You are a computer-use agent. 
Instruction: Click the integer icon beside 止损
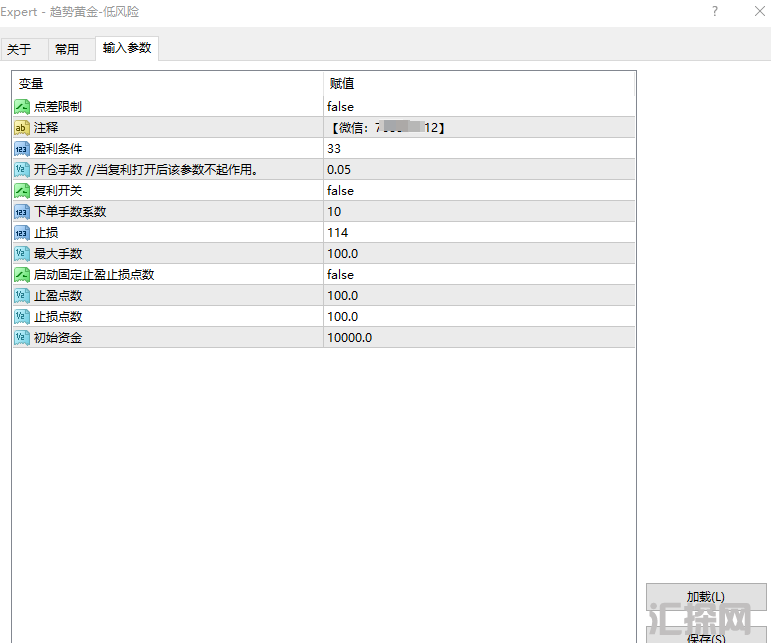[x=22, y=233]
